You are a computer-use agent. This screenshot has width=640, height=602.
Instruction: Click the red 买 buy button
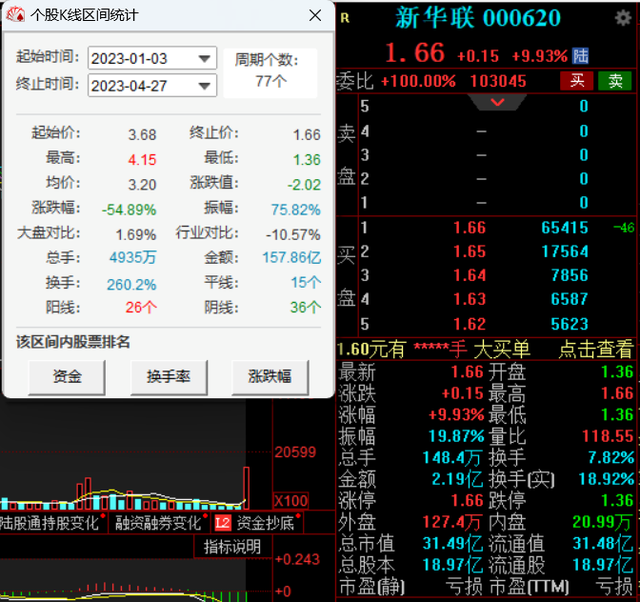(576, 81)
